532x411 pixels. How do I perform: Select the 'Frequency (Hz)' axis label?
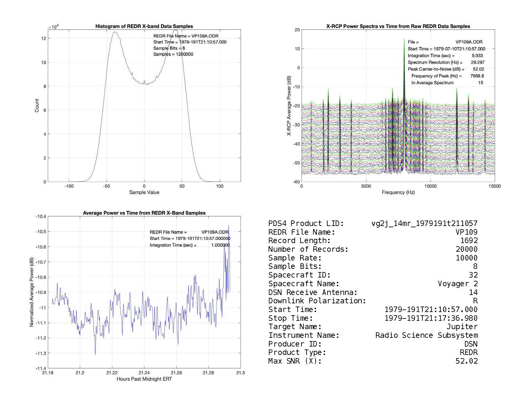(398, 192)
